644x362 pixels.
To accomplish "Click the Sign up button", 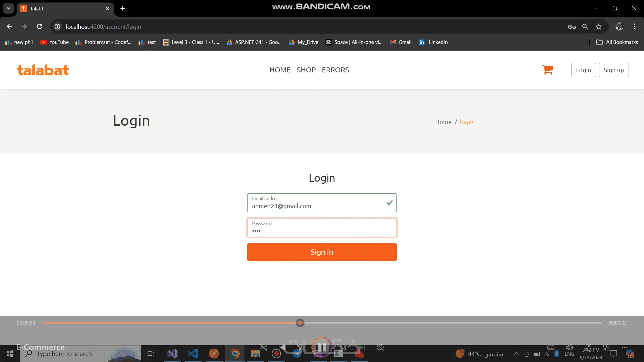I will pyautogui.click(x=613, y=70).
